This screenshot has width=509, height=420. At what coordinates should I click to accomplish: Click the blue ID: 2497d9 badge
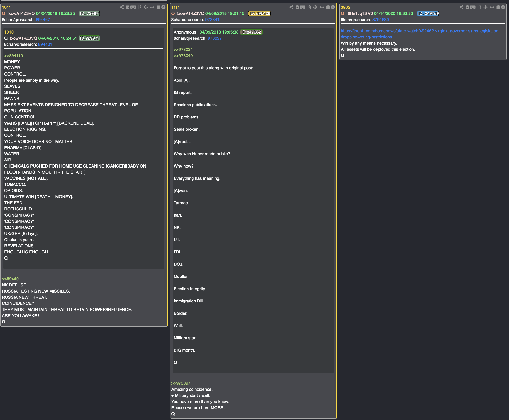click(x=428, y=13)
